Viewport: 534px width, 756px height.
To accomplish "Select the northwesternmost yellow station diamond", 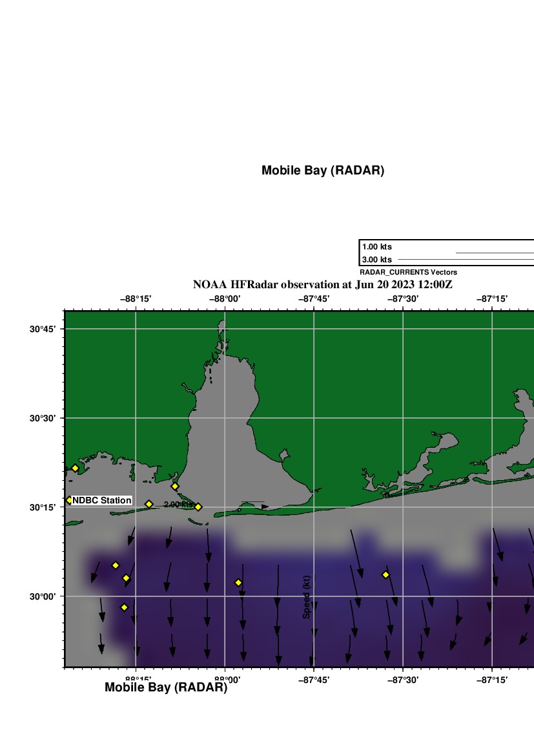I will click(x=75, y=468).
